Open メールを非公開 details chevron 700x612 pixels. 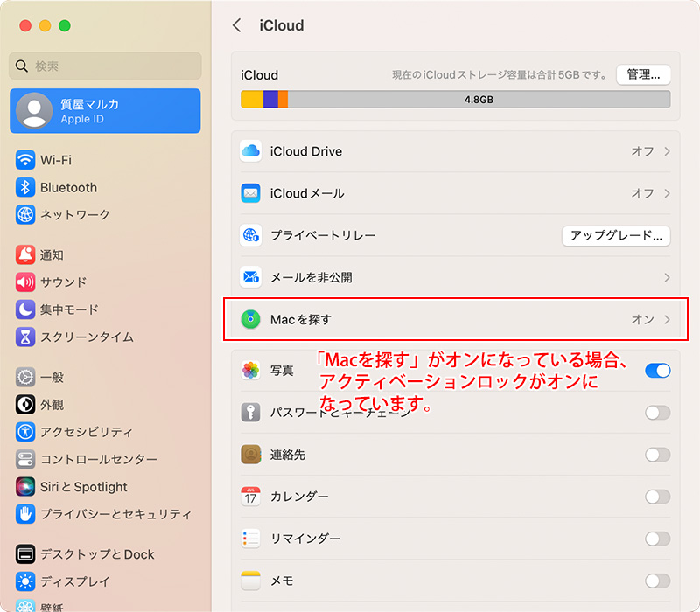pos(667,277)
